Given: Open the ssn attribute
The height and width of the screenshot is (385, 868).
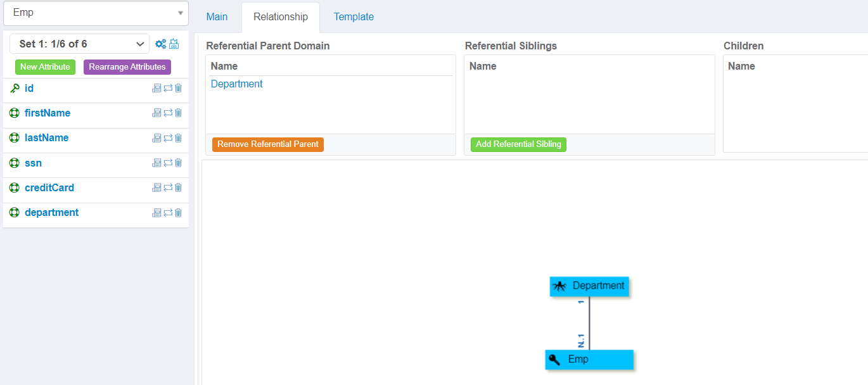Looking at the screenshot, I should tap(33, 163).
